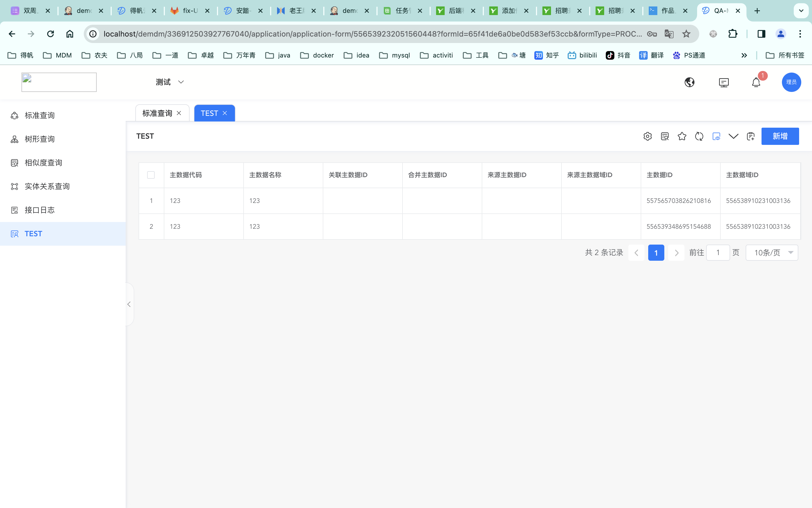This screenshot has height=508, width=812.
Task: Open 相似度查询 in the sidebar
Action: (x=63, y=163)
